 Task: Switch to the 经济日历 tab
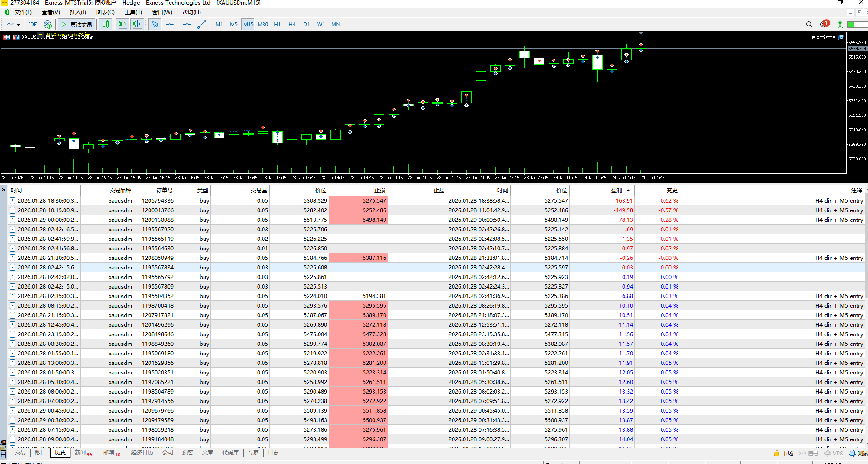142,453
